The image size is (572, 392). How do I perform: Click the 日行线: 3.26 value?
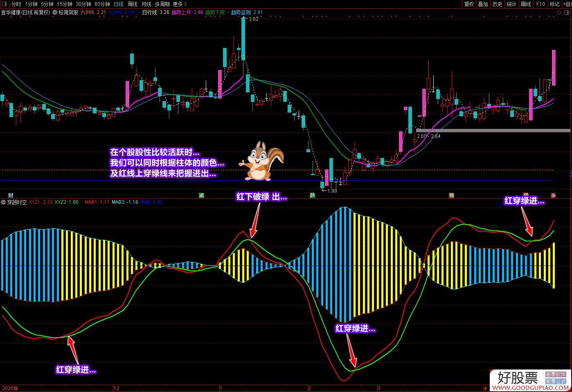coord(155,12)
